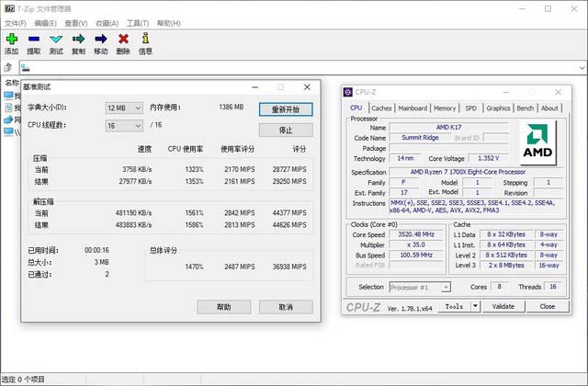Open the dictionary size 12 MB dropdown
The image size is (588, 386).
pos(124,108)
